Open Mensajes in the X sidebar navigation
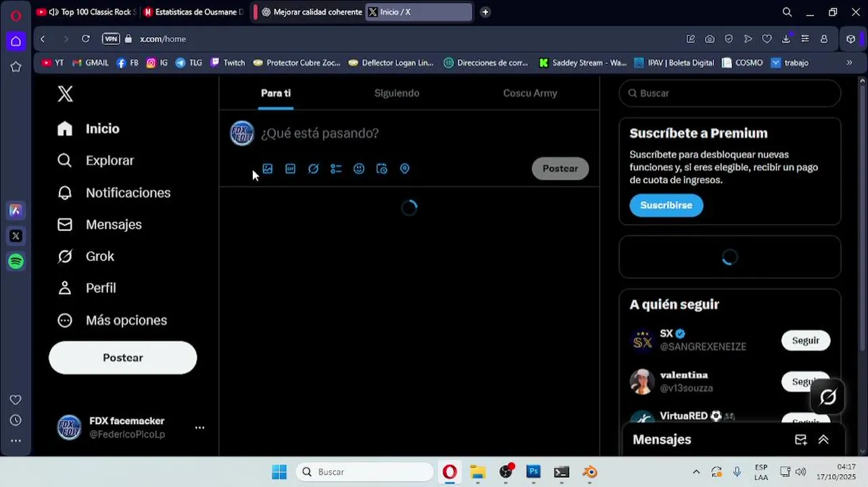 coord(99,225)
